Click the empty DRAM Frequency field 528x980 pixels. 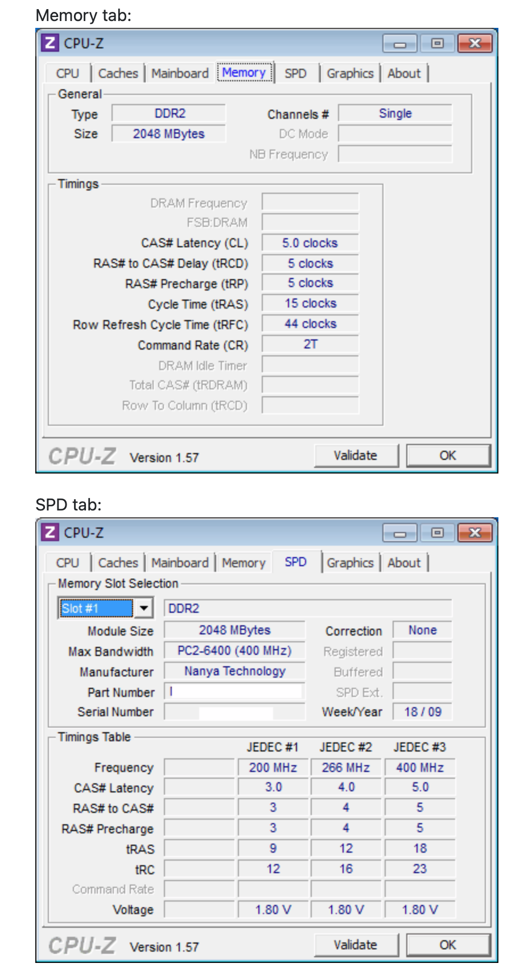click(x=310, y=202)
